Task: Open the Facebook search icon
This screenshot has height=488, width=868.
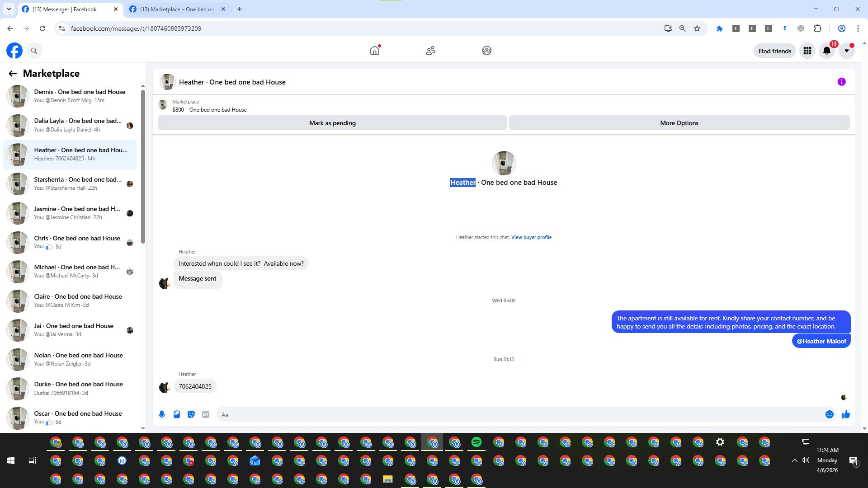Action: coord(34,51)
